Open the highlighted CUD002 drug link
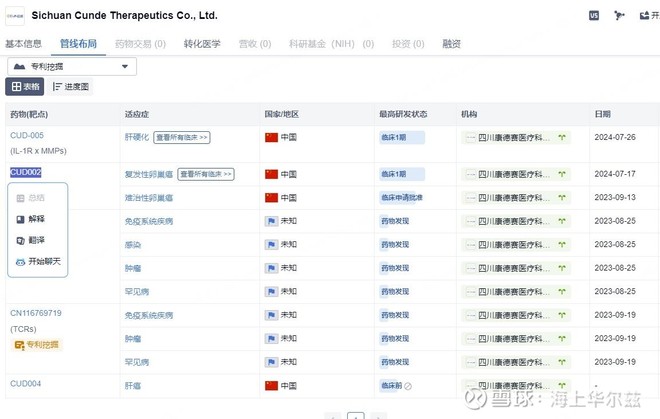 [26, 172]
